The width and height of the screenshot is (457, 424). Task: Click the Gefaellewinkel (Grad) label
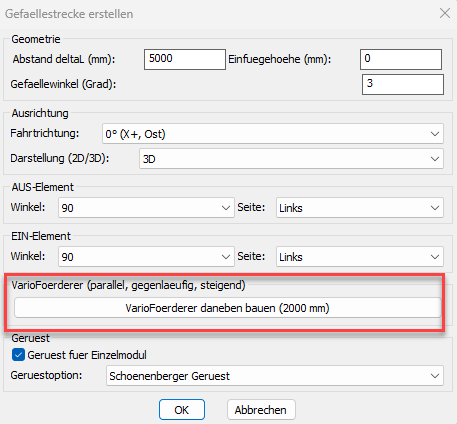pos(63,84)
